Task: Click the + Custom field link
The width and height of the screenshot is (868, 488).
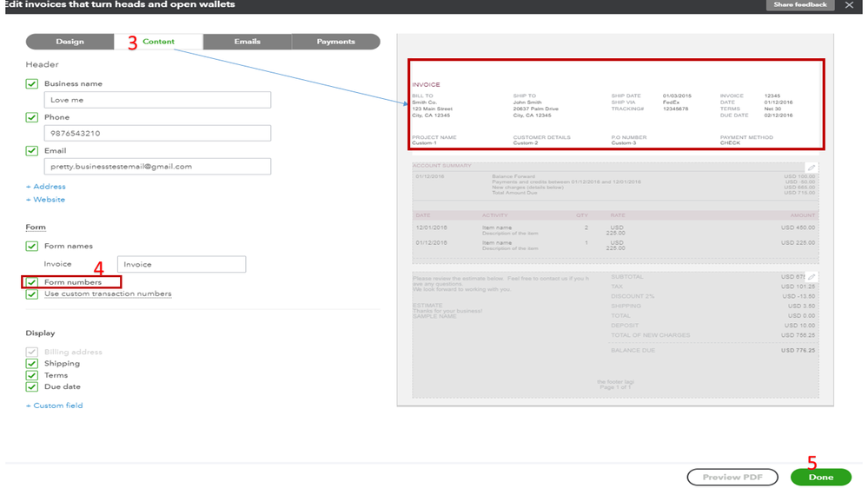Action: pos(54,406)
